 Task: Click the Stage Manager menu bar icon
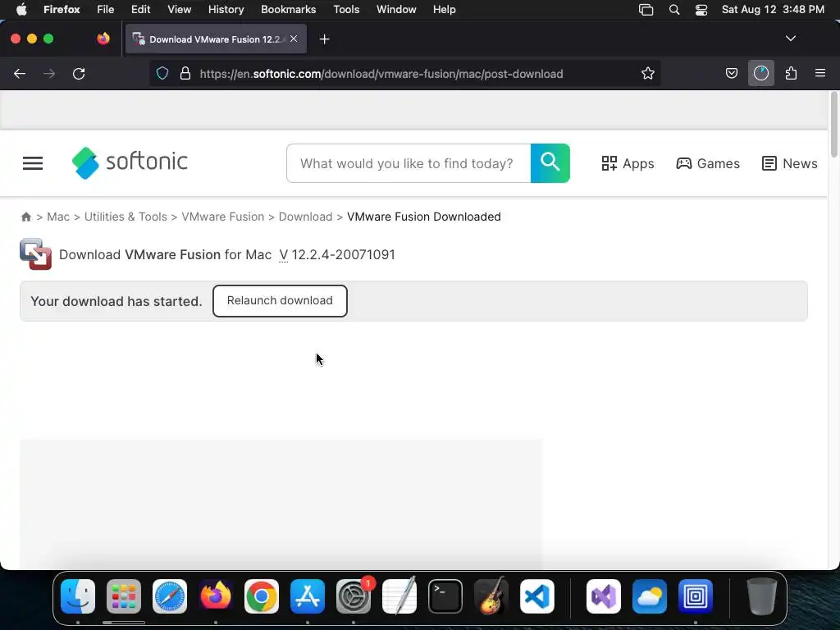point(646,10)
